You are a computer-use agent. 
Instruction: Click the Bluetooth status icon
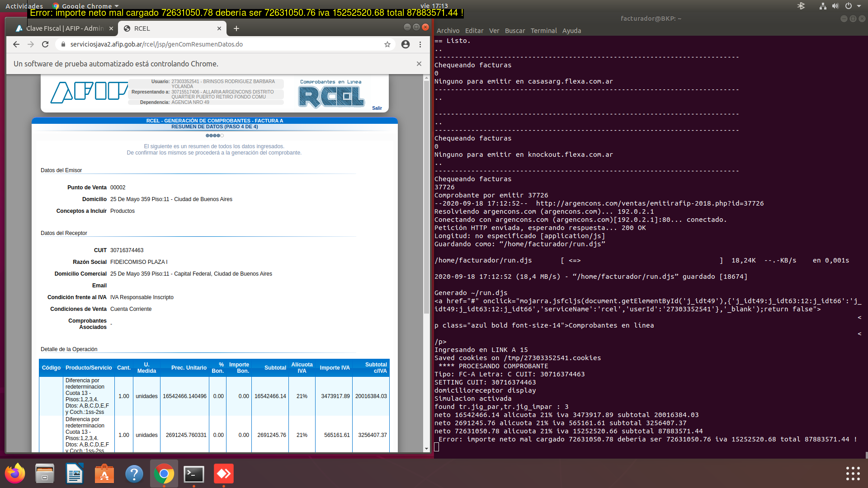click(801, 6)
